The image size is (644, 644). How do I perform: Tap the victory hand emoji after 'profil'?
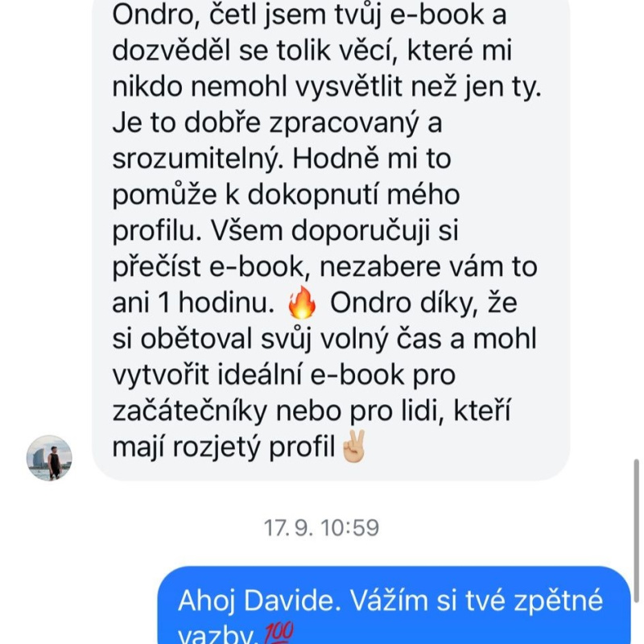353,447
